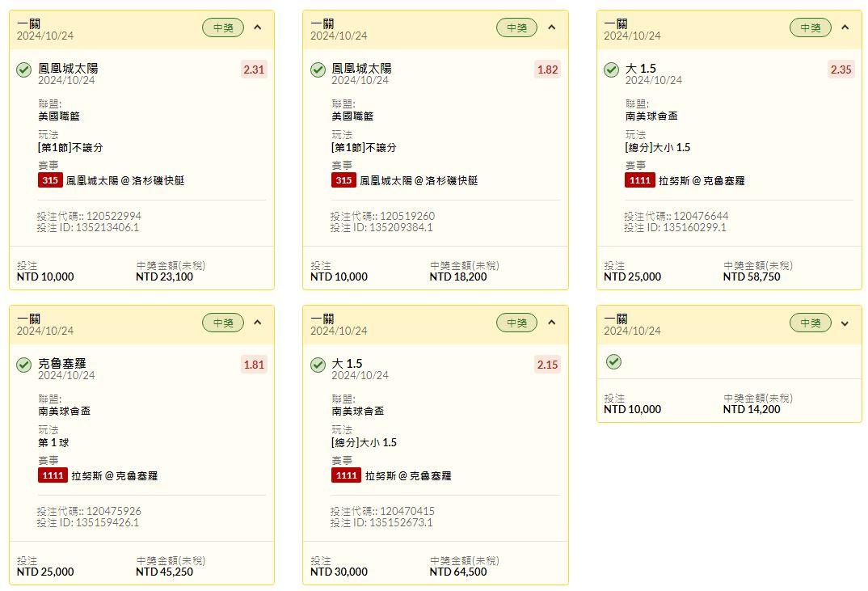The height and width of the screenshot is (591, 868).
Task: Collapse the bet card with odds 1.82
Action: click(551, 27)
